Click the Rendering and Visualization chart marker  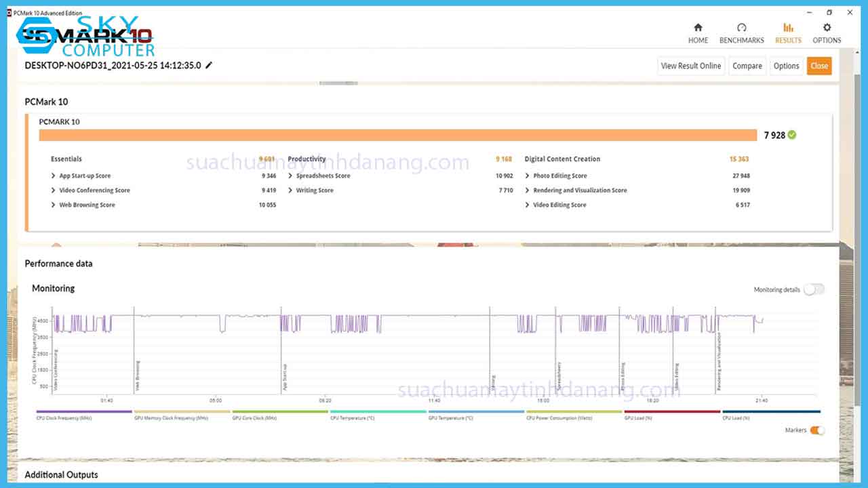[719, 361]
